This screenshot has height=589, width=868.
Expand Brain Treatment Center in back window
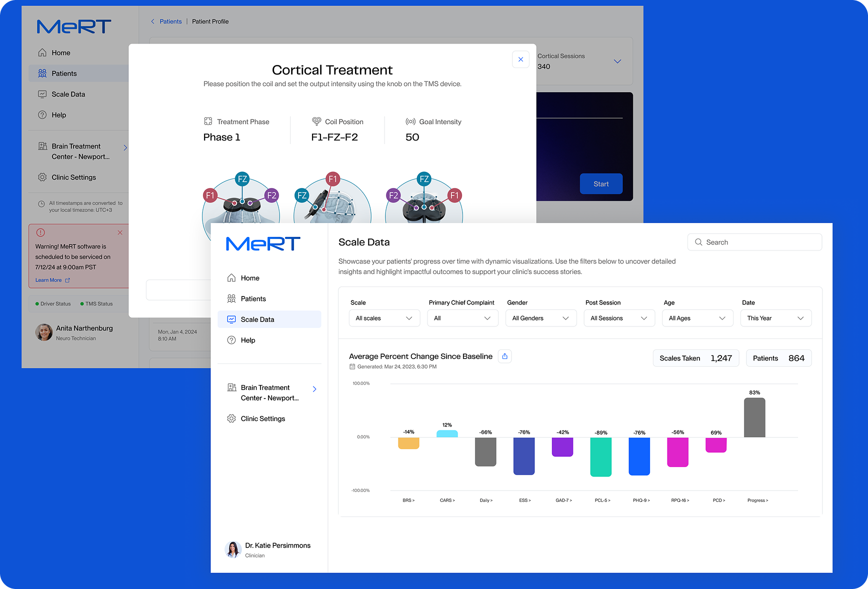tap(125, 147)
